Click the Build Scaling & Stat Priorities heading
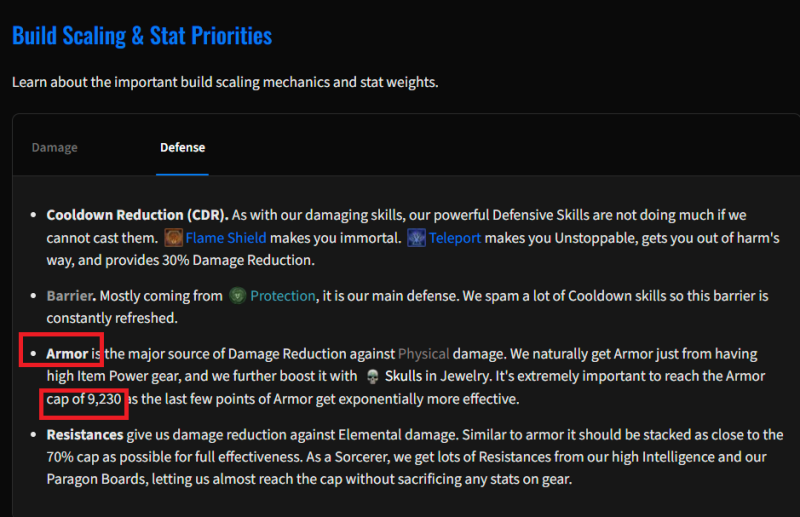This screenshot has height=517, width=800. click(x=142, y=36)
